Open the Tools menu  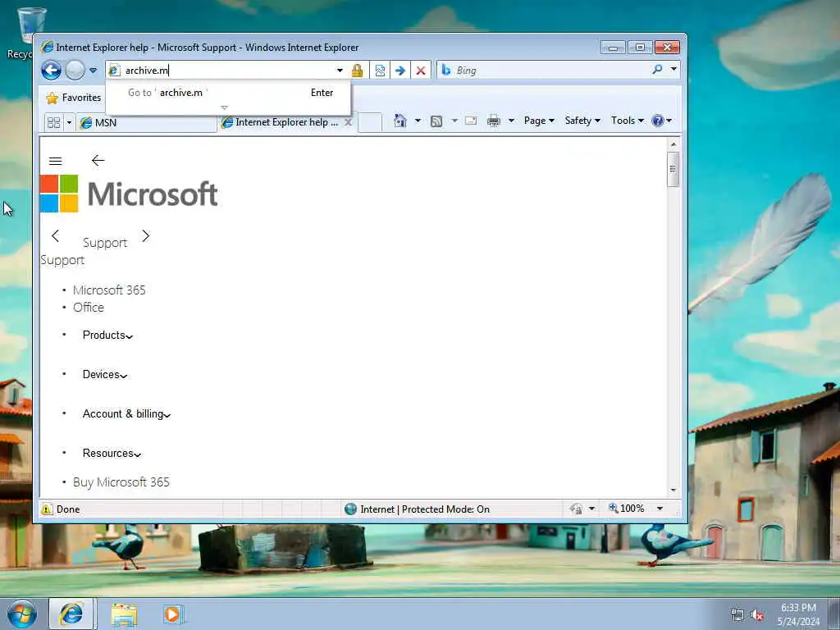coord(628,121)
